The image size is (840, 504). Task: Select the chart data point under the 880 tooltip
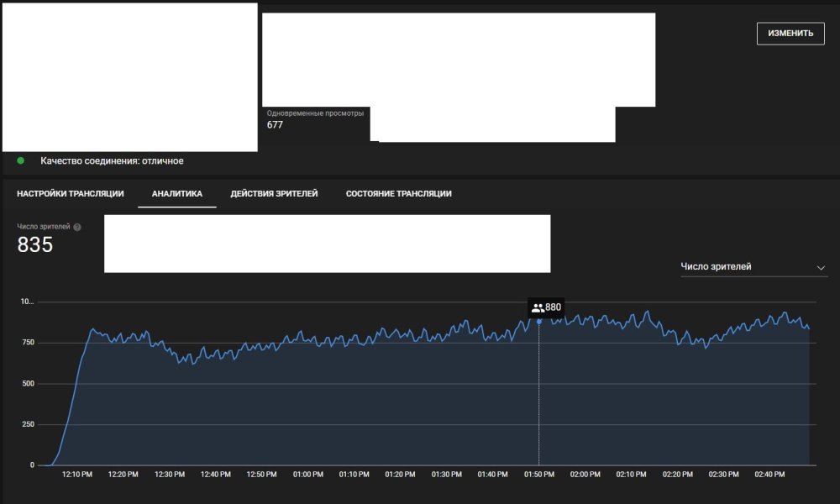click(538, 322)
